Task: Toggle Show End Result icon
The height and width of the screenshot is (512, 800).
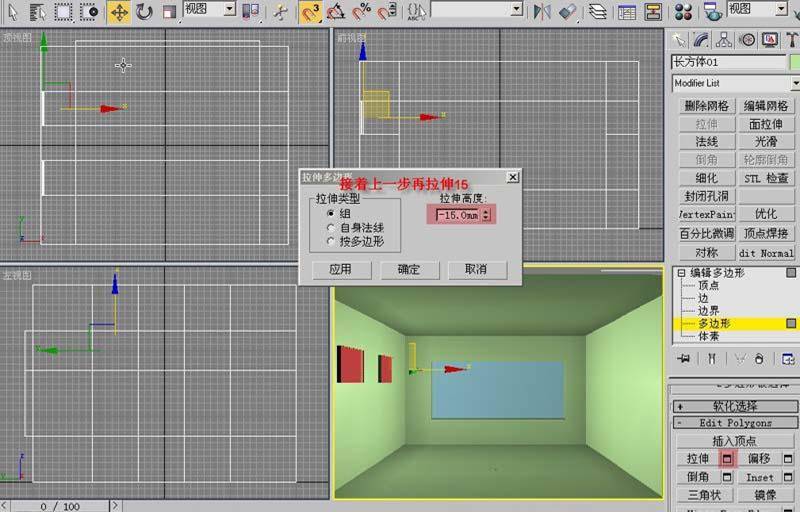Action: coord(712,359)
